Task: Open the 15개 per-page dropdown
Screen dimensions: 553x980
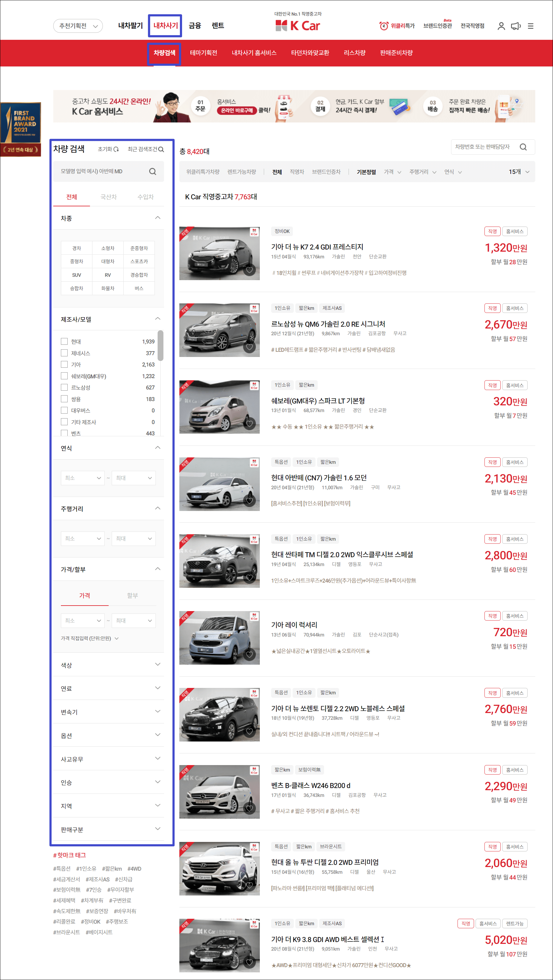Action: point(519,172)
